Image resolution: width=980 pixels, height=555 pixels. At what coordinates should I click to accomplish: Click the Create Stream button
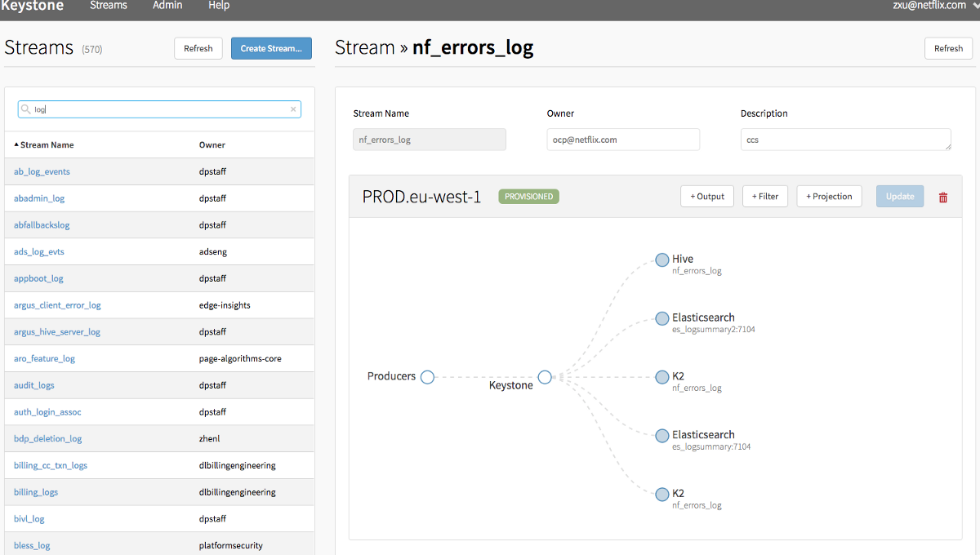point(270,48)
